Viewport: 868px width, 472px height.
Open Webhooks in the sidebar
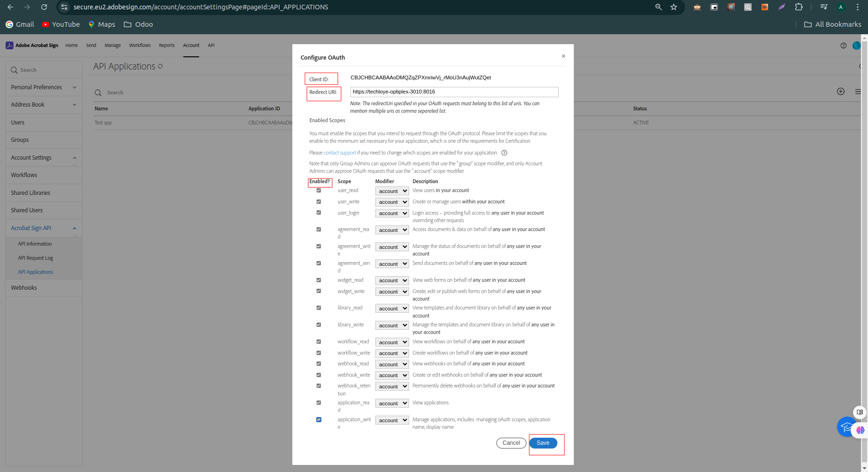pyautogui.click(x=44, y=288)
